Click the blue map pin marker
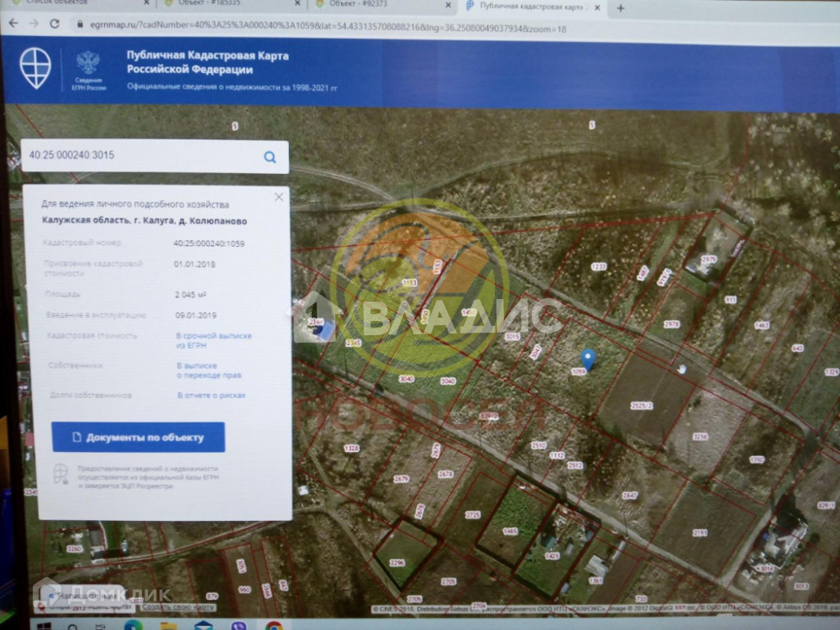This screenshot has height=630, width=840. pos(588,359)
